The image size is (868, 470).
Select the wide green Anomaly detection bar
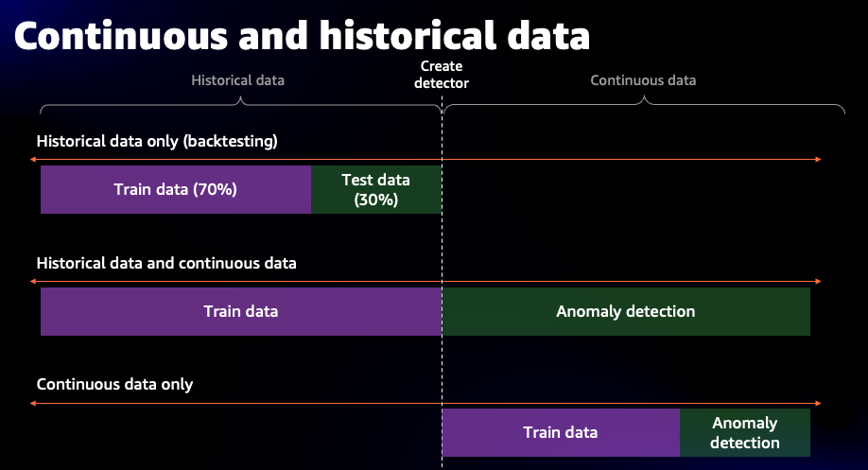[626, 311]
